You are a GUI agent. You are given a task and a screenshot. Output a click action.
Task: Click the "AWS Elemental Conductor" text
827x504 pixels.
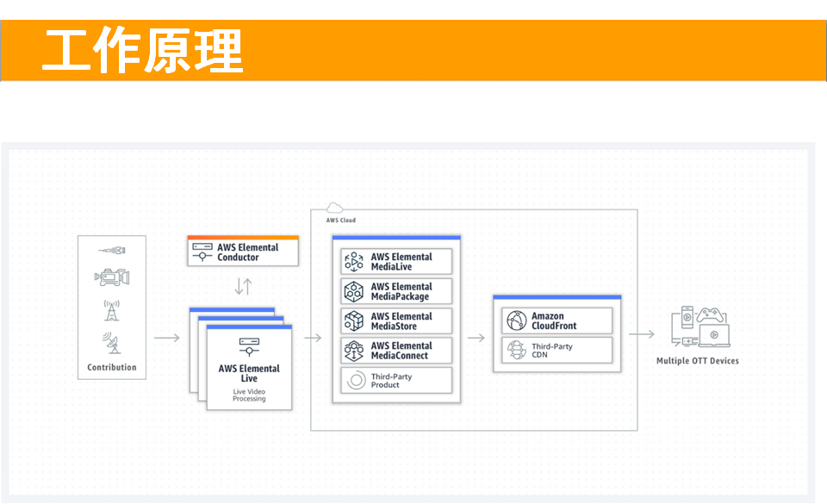coord(248,252)
